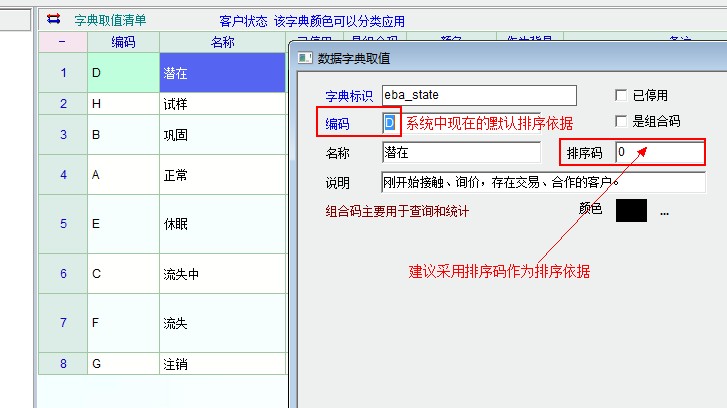Click the black 颜色 color swatch
This screenshot has height=408, width=727.
click(x=631, y=210)
